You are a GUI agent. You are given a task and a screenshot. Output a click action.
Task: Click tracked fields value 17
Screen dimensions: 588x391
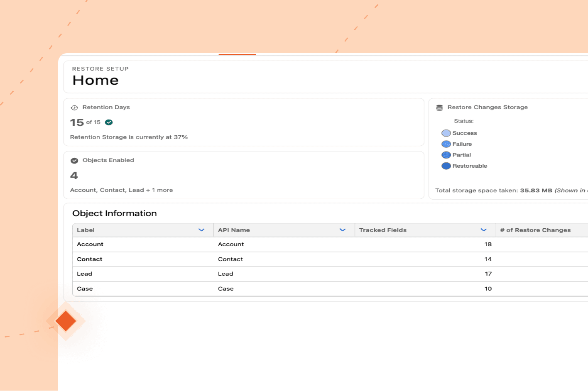point(488,274)
